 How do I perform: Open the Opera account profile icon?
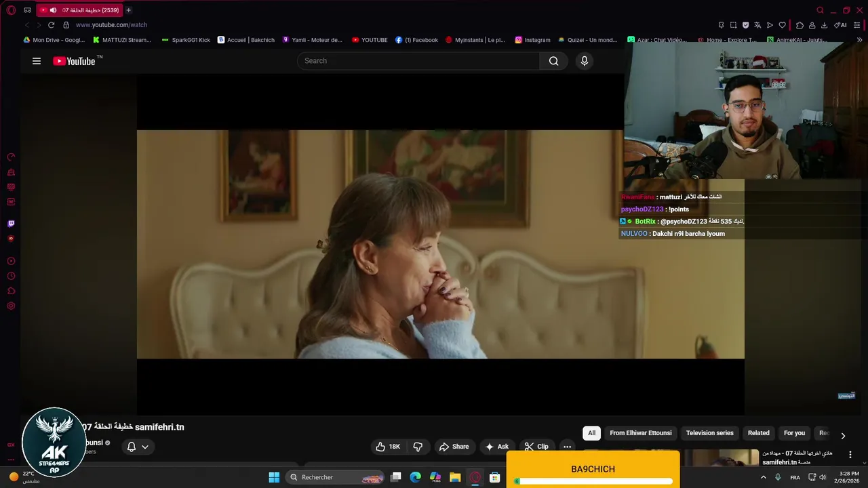[812, 25]
